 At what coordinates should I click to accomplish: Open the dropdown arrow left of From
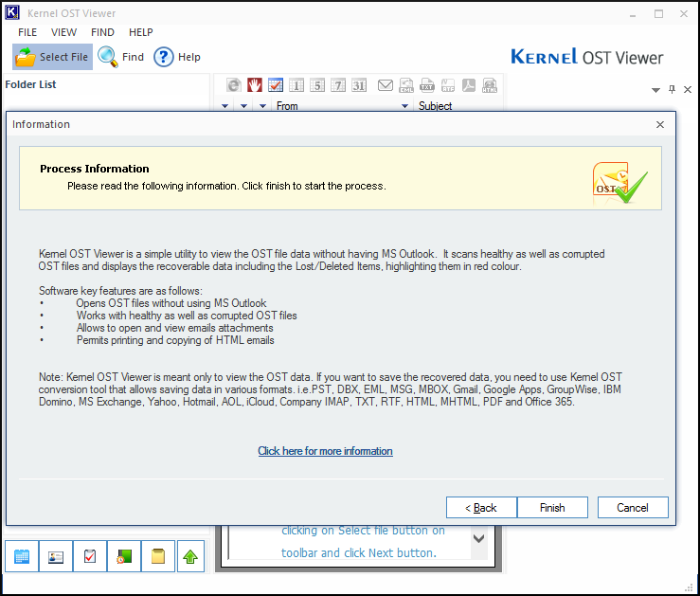(x=263, y=106)
